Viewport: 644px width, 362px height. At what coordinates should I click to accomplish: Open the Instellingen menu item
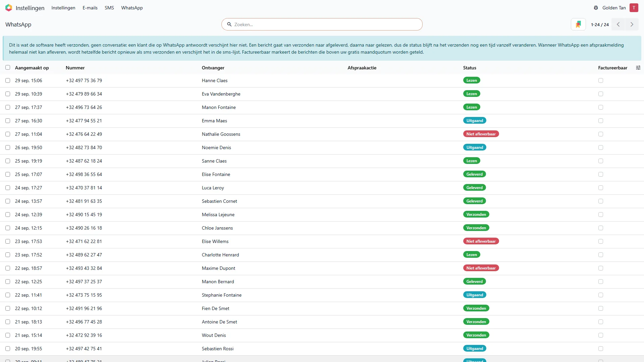(x=63, y=8)
